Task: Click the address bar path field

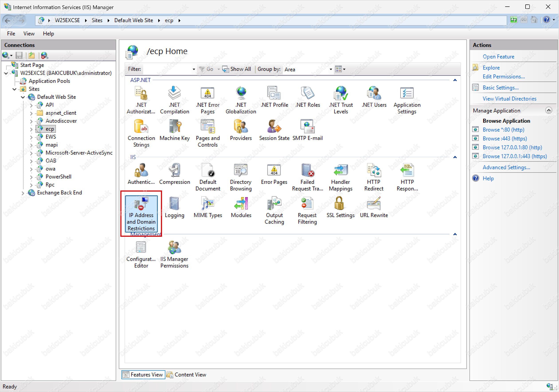Action: (271, 20)
